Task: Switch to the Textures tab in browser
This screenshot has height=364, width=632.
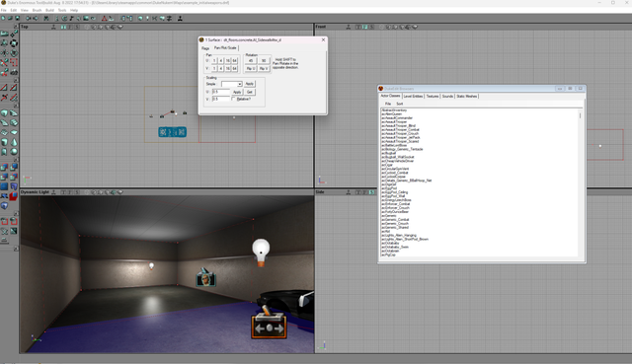Action: pyautogui.click(x=433, y=97)
